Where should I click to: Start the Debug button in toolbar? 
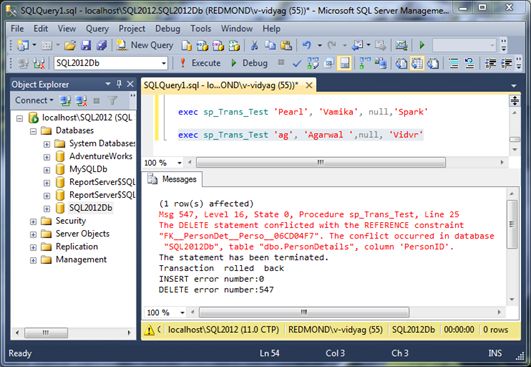[250, 63]
